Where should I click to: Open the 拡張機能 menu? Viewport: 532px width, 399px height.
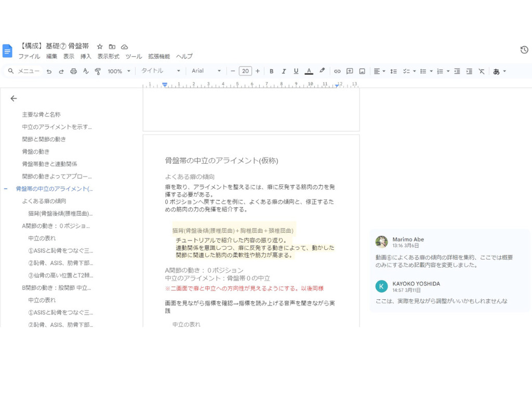(x=158, y=56)
